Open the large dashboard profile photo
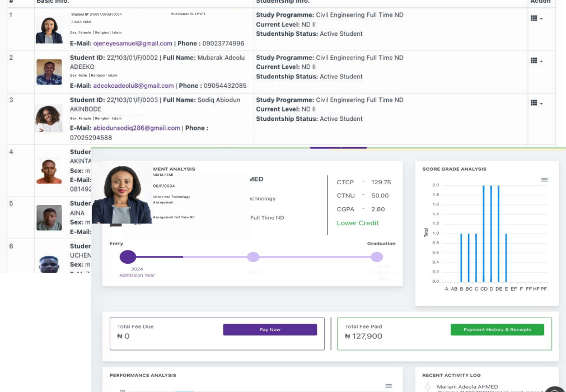This screenshot has height=392, width=566. pos(122,194)
